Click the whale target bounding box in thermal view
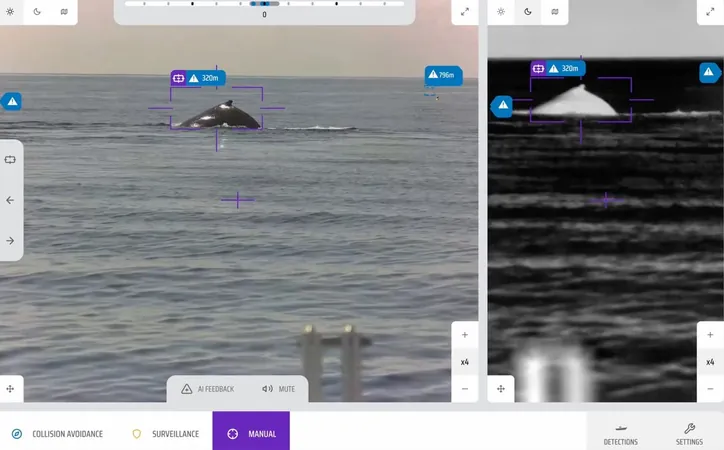This screenshot has height=450, width=724. (x=581, y=100)
